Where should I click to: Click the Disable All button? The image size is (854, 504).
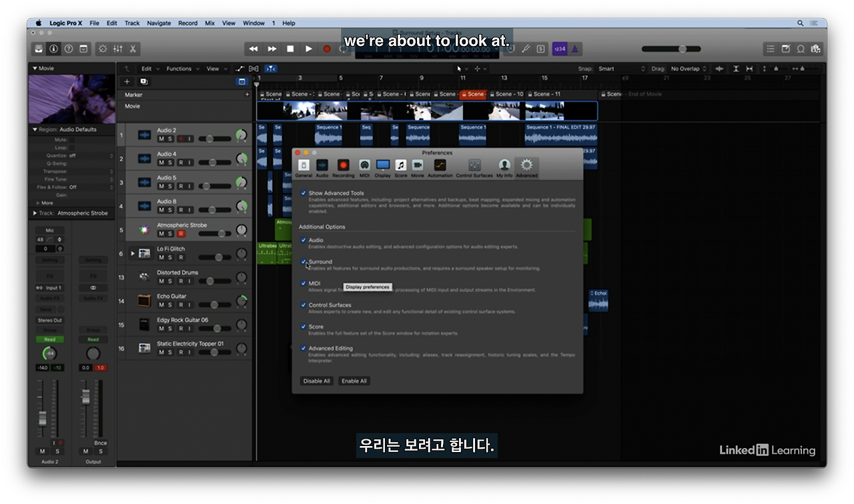[x=316, y=381]
